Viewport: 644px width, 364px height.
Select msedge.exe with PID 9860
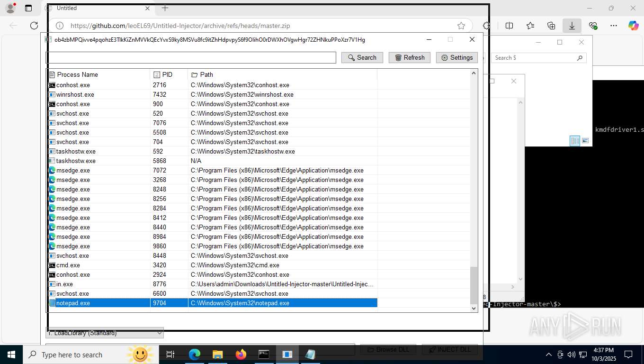point(212,246)
